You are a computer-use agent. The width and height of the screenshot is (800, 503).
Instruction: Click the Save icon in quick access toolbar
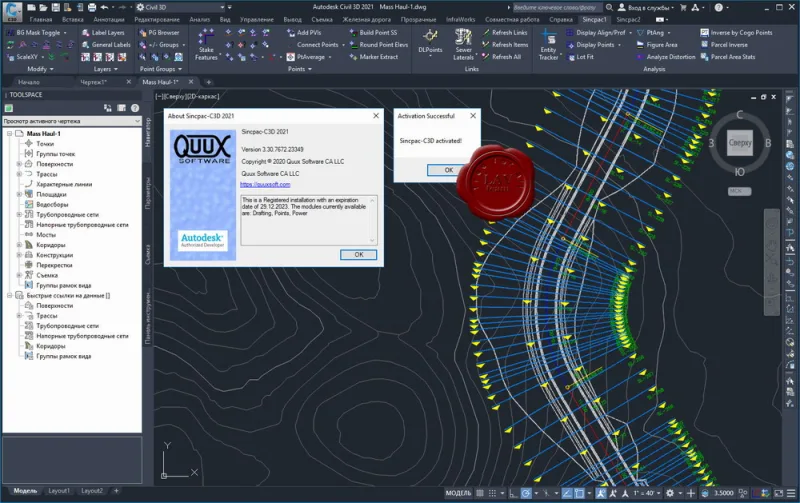pos(56,7)
